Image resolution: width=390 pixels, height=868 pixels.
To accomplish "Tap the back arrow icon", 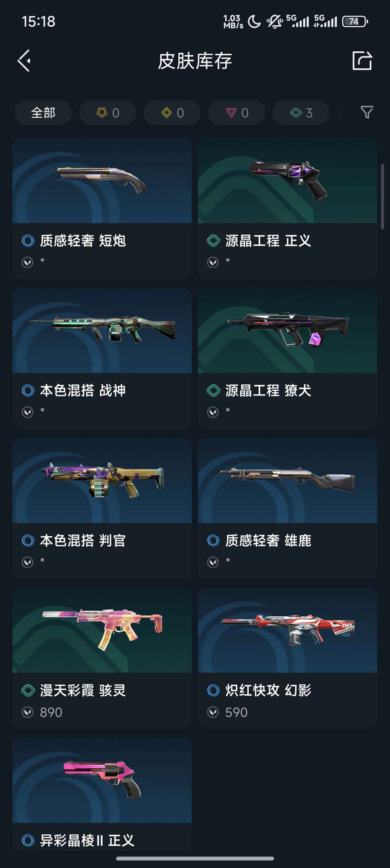I will (x=24, y=61).
